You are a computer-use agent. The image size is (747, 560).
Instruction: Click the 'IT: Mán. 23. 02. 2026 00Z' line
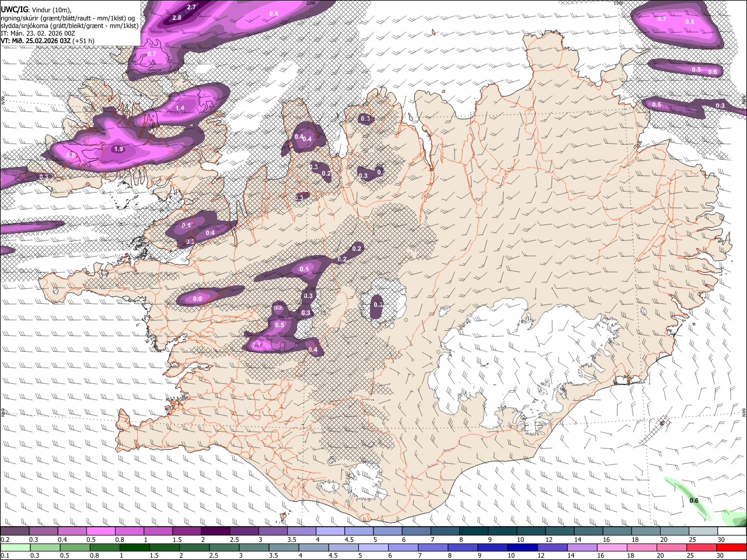(x=38, y=33)
